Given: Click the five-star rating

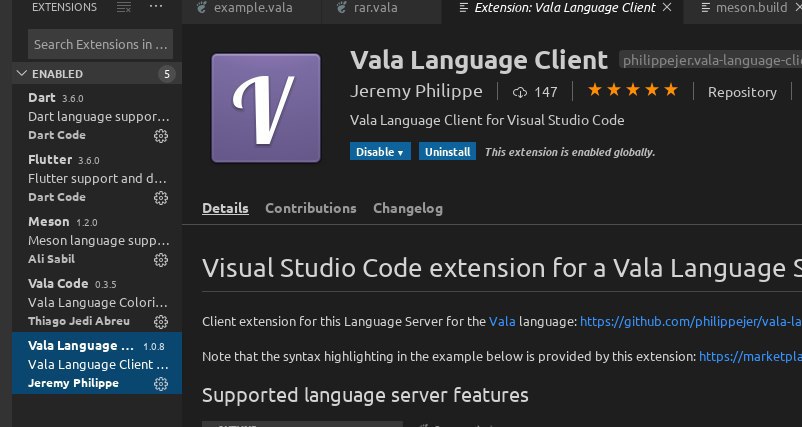Looking at the screenshot, I should pos(633,91).
